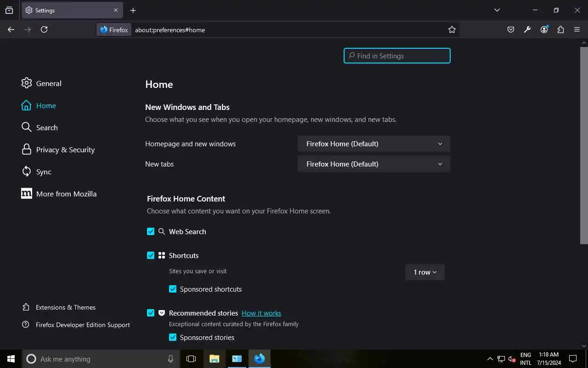The width and height of the screenshot is (588, 368).
Task: Uncheck the Recommended stories checkbox
Action: coord(151,313)
